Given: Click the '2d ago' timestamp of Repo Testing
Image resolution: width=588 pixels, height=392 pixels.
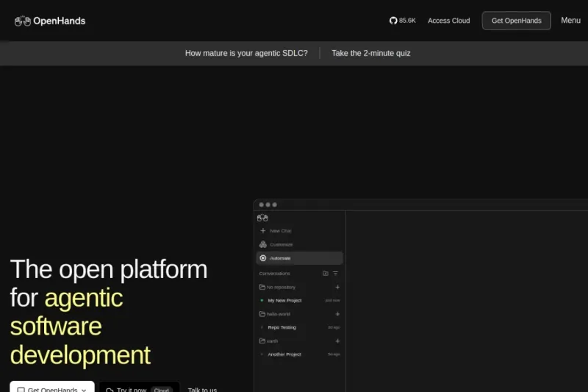Looking at the screenshot, I should 334,327.
